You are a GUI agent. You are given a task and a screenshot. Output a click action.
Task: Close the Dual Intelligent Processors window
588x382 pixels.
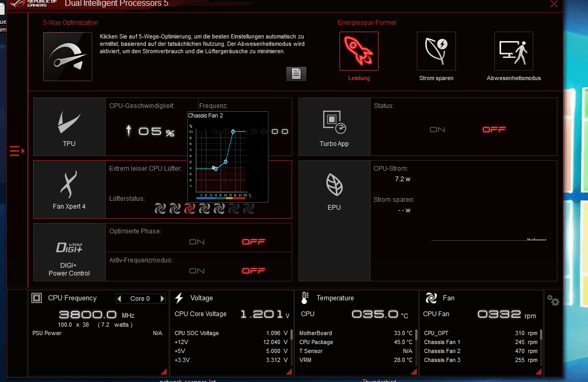coord(554,4)
